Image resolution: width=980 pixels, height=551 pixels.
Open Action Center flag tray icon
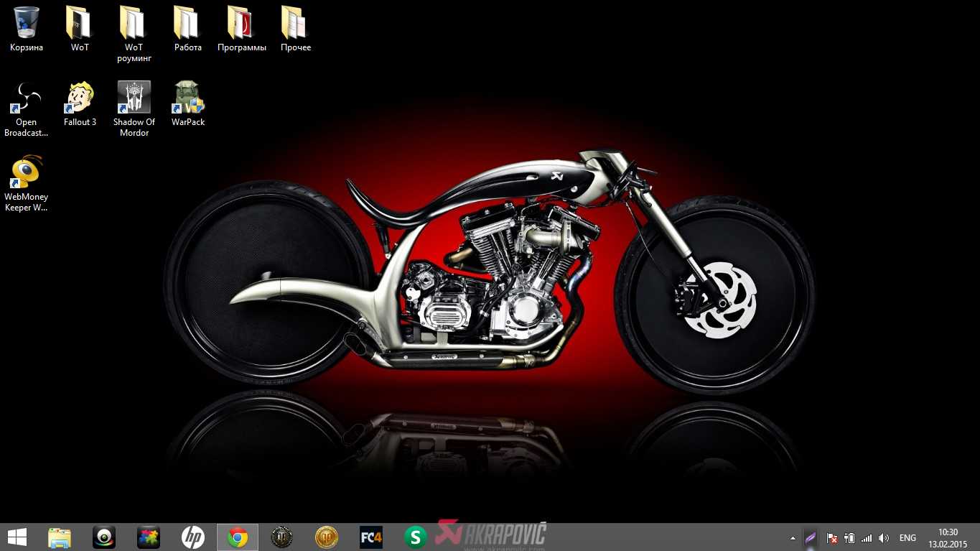(x=831, y=538)
